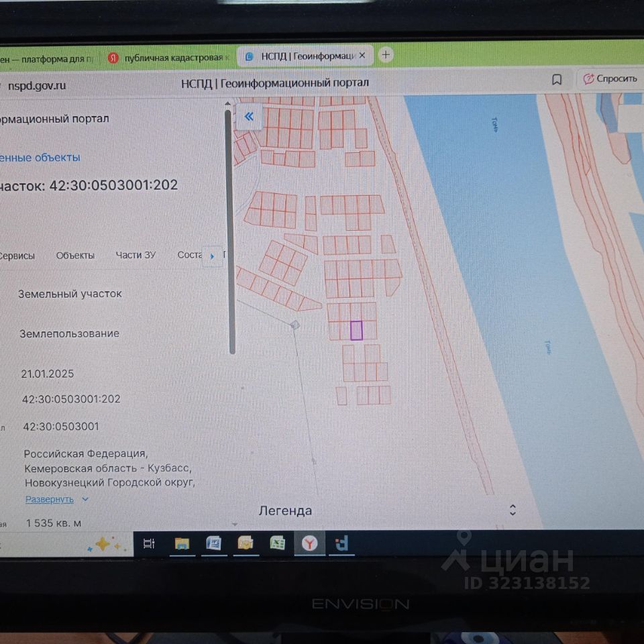Open the blue D application on the taskbar
644x644 pixels.
pyautogui.click(x=341, y=543)
